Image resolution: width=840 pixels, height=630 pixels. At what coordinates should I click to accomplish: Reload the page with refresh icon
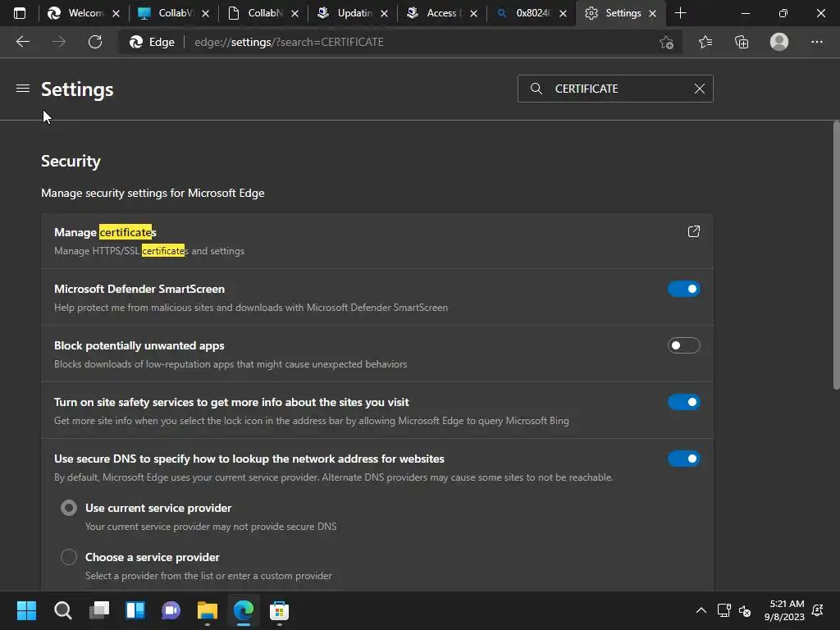pos(95,42)
